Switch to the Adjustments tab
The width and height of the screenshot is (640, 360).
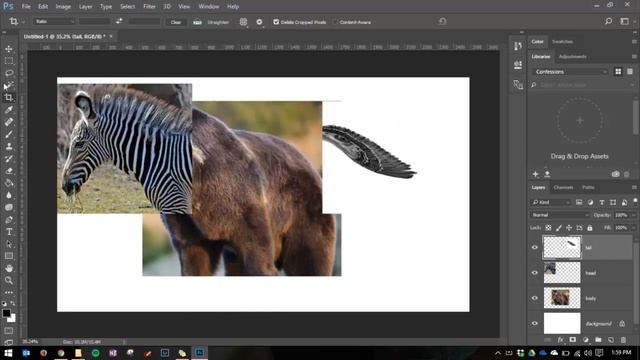point(573,57)
